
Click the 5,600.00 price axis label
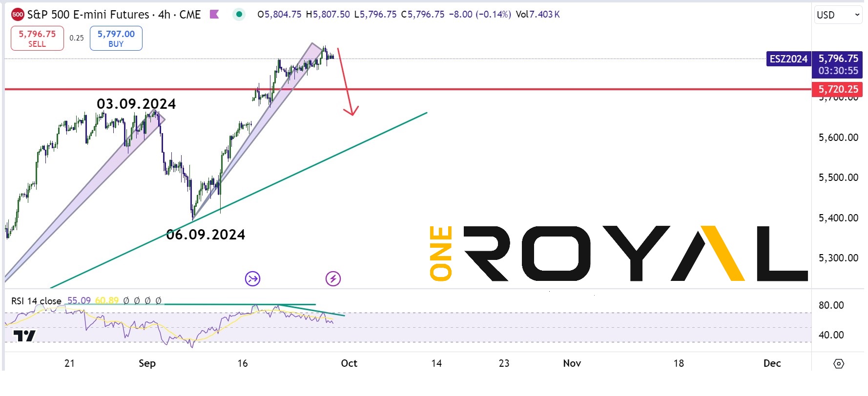pos(838,138)
